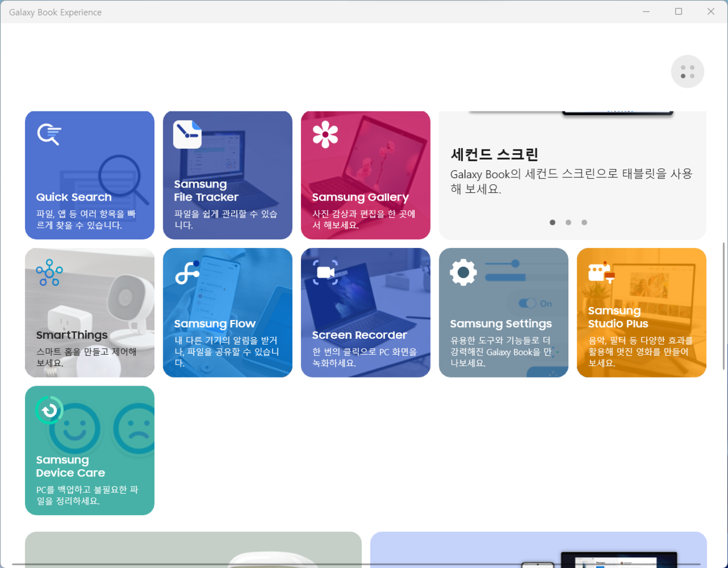728x568 pixels.
Task: Select the SmartThings nodes icon
Action: coord(49,272)
